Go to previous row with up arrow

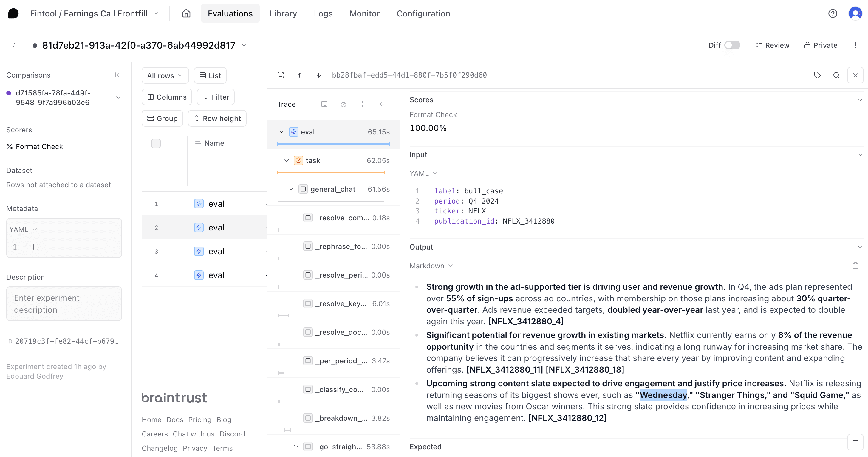click(300, 75)
